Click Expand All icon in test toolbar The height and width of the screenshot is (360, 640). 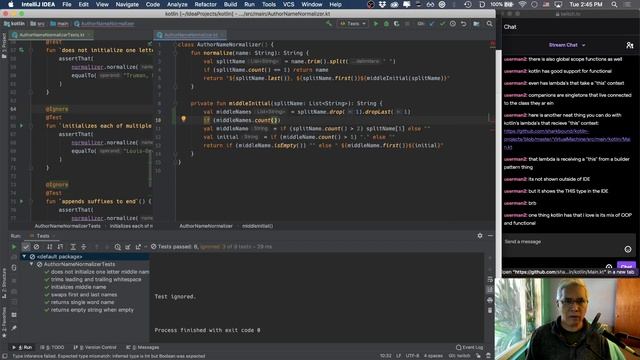coord(73,247)
